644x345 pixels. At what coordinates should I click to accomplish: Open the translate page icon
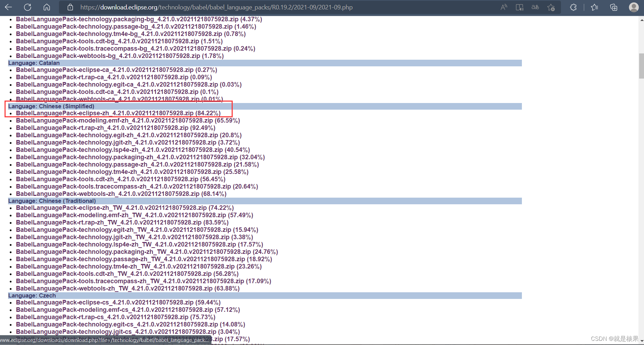click(535, 7)
